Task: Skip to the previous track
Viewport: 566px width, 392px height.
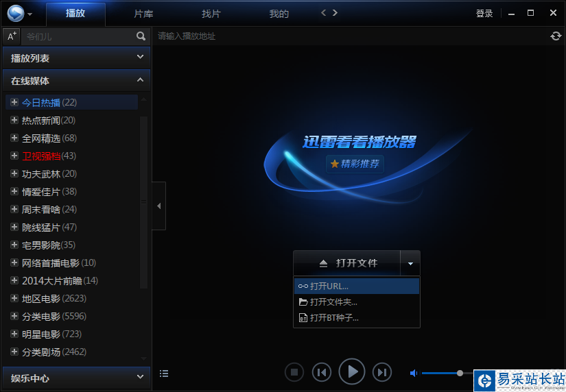Action: [x=322, y=372]
